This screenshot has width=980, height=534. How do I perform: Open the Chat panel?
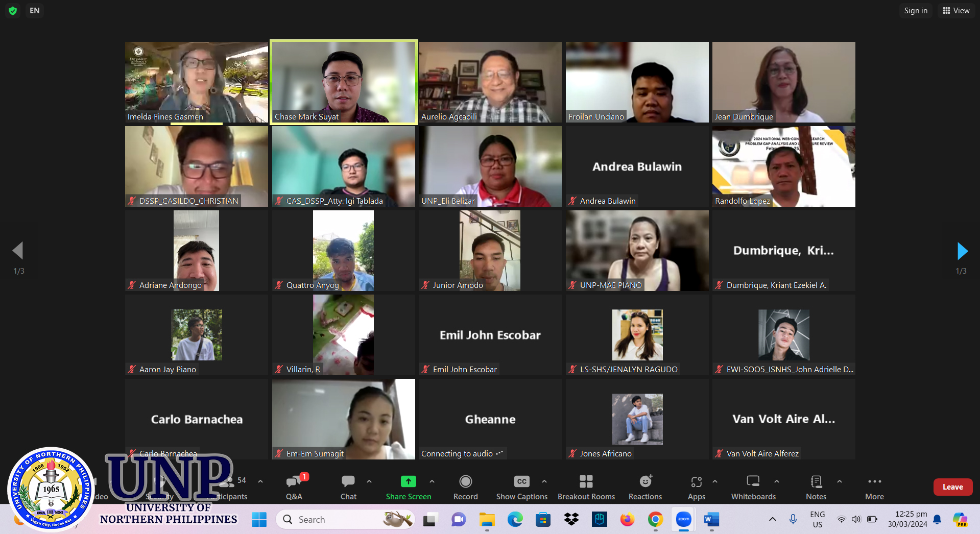[348, 487]
